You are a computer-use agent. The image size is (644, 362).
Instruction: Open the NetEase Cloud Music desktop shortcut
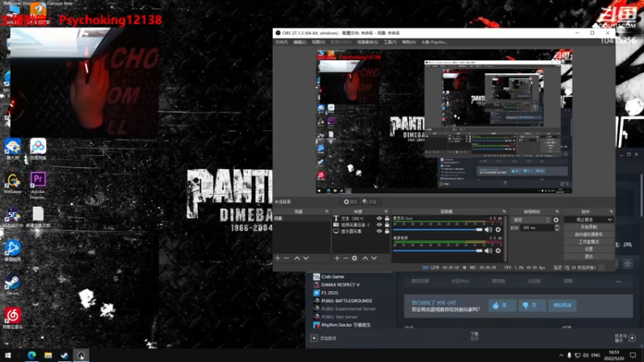tap(13, 319)
